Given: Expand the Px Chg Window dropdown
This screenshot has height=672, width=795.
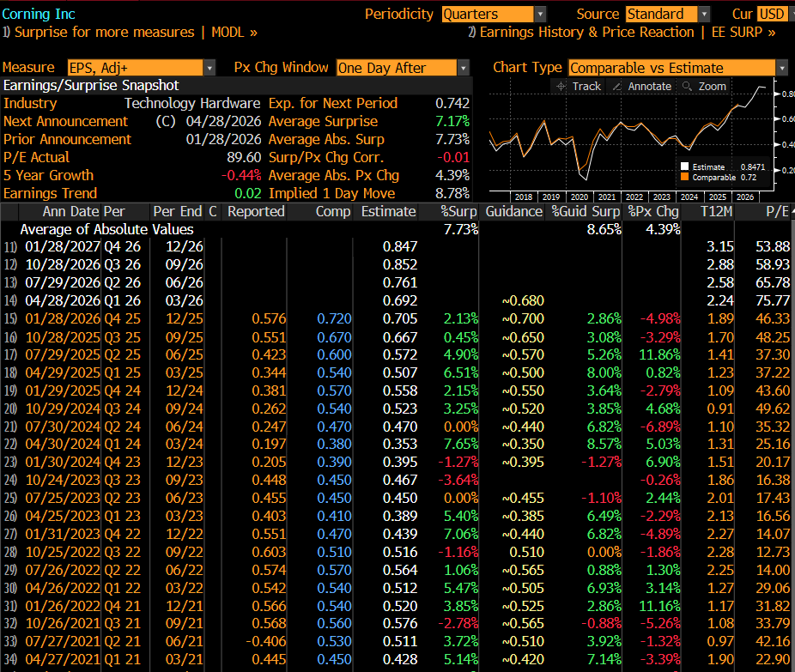Looking at the screenshot, I should click(x=403, y=68).
